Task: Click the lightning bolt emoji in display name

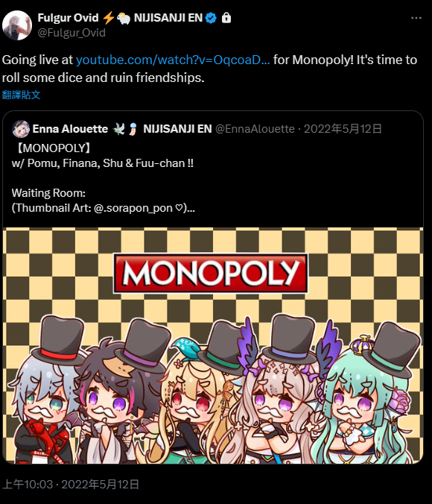Action: click(x=109, y=18)
